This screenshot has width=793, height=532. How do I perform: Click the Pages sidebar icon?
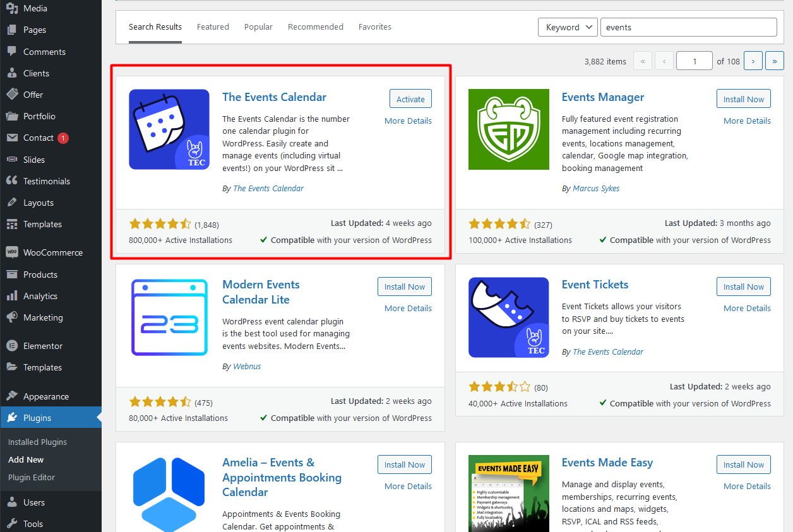tap(12, 30)
